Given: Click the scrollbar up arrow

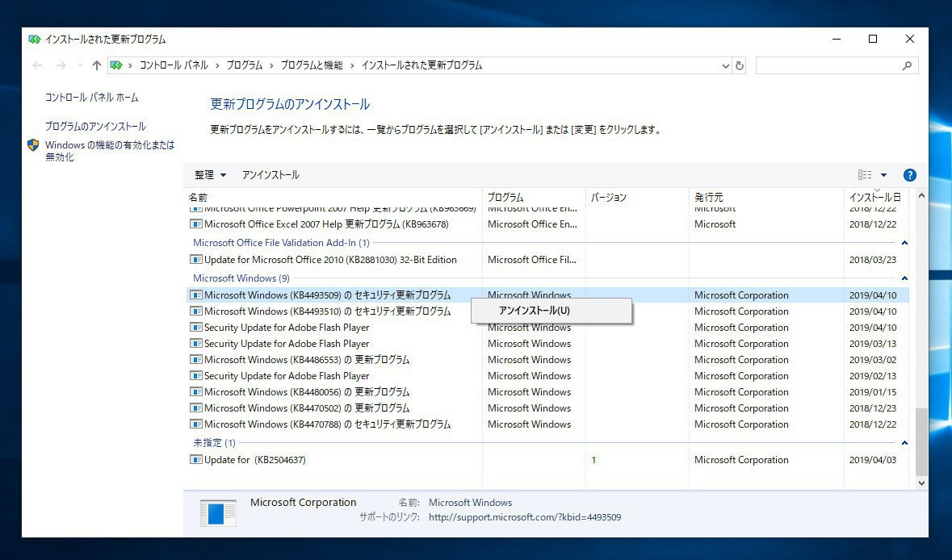Looking at the screenshot, I should pyautogui.click(x=921, y=196).
